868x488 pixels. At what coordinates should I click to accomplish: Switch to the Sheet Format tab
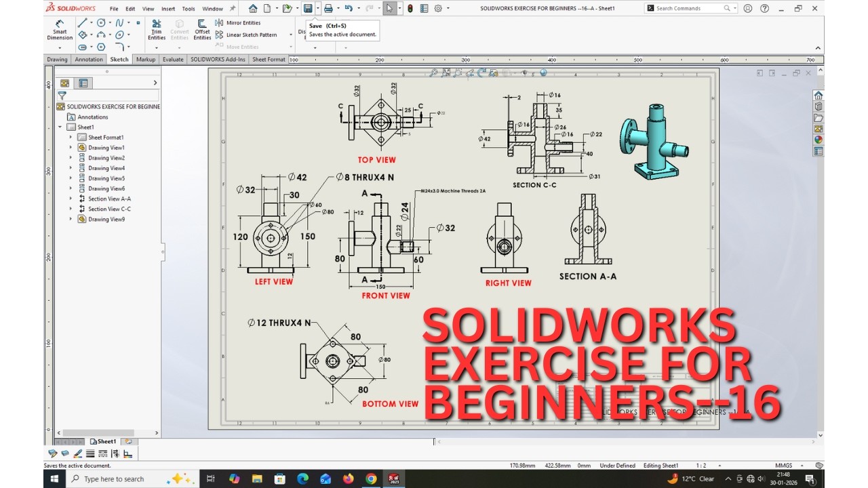click(x=269, y=60)
